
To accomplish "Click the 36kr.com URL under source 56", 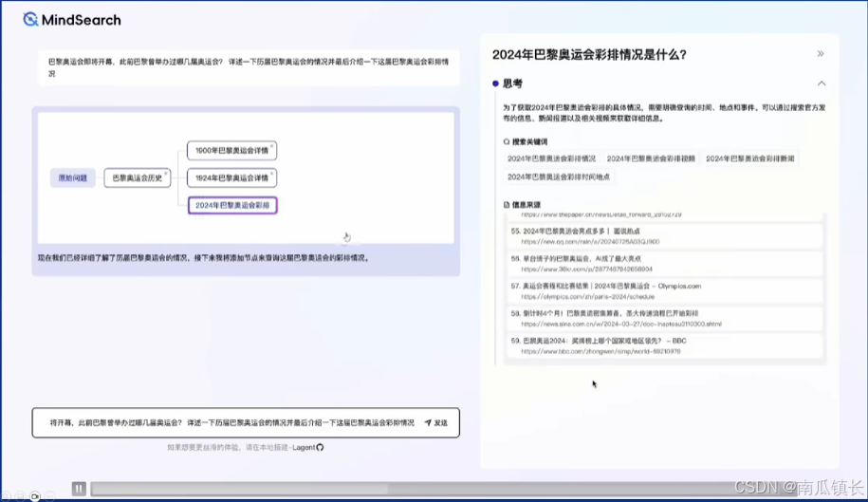I will pyautogui.click(x=587, y=270).
